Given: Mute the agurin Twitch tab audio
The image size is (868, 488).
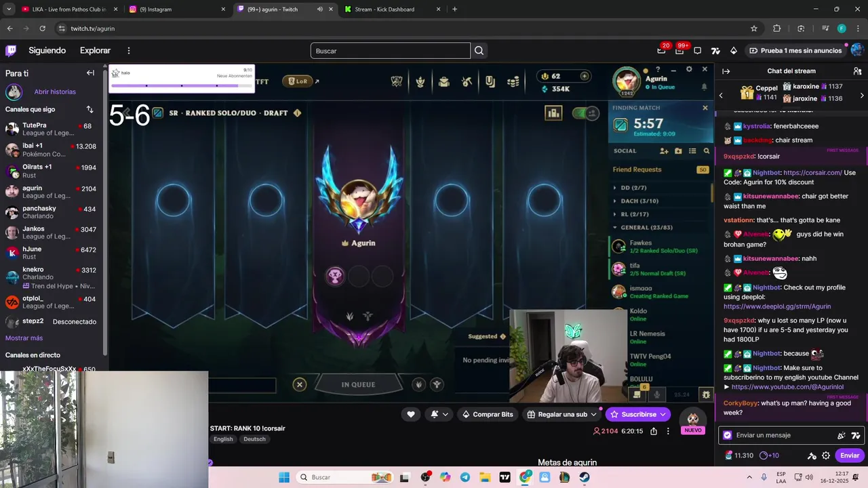Looking at the screenshot, I should point(319,9).
